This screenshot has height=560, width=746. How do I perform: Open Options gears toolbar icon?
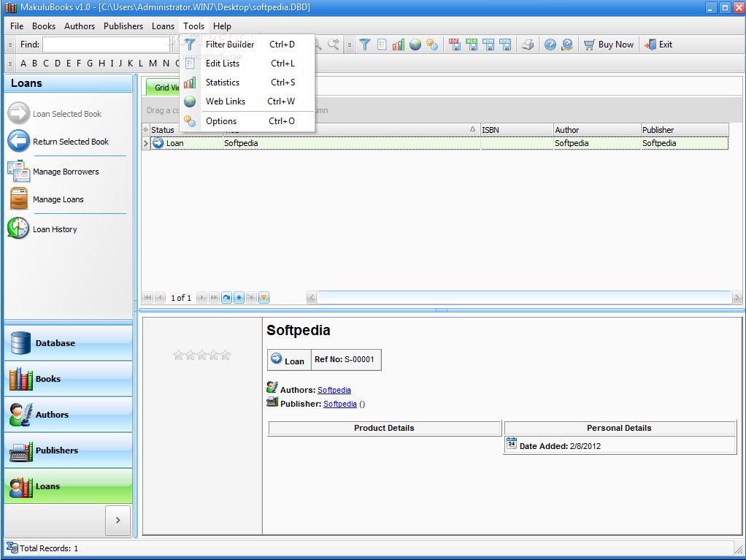click(x=432, y=45)
